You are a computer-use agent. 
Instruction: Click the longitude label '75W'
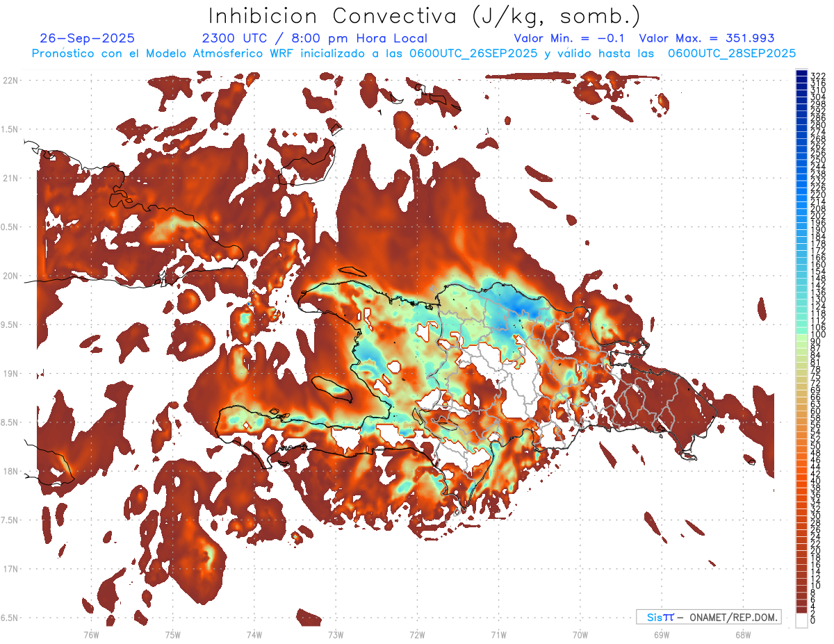pos(172,634)
